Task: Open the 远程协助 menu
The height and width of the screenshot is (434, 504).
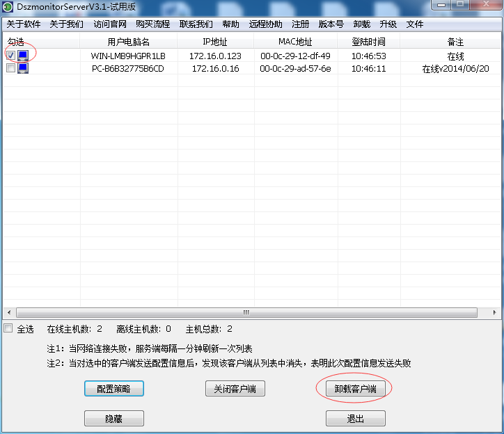Action: click(x=266, y=24)
